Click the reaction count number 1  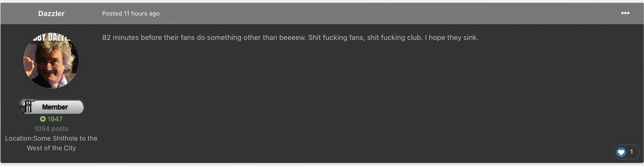631,152
